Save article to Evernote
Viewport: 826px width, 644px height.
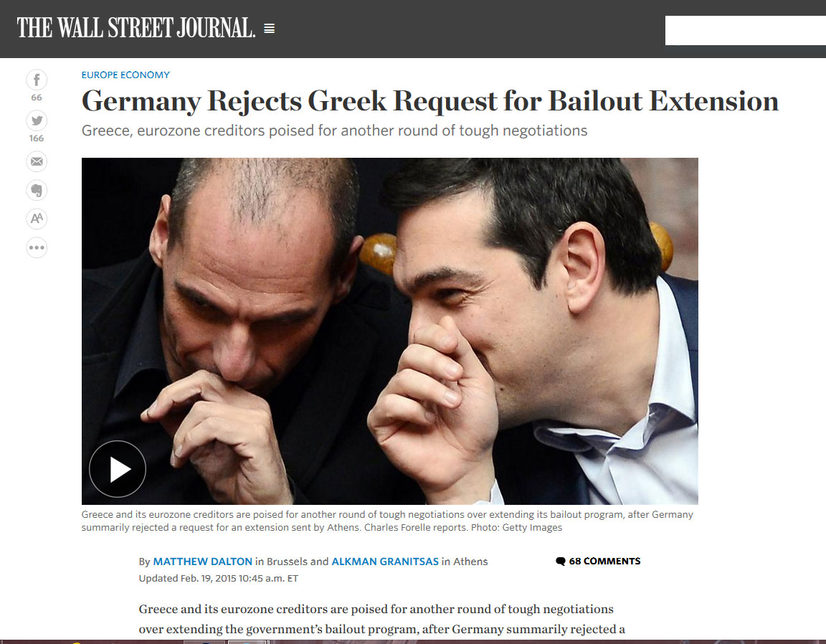37,190
